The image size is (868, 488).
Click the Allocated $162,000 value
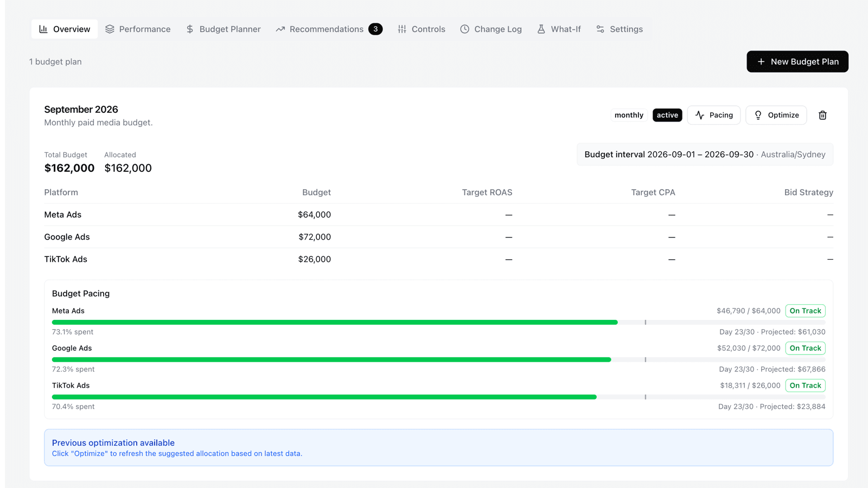tap(128, 168)
